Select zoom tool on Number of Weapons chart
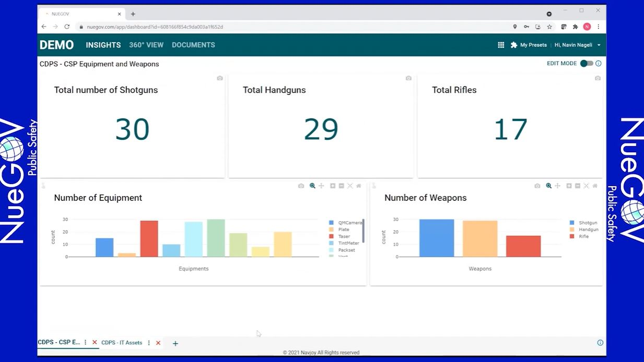The width and height of the screenshot is (644, 362). click(x=548, y=186)
